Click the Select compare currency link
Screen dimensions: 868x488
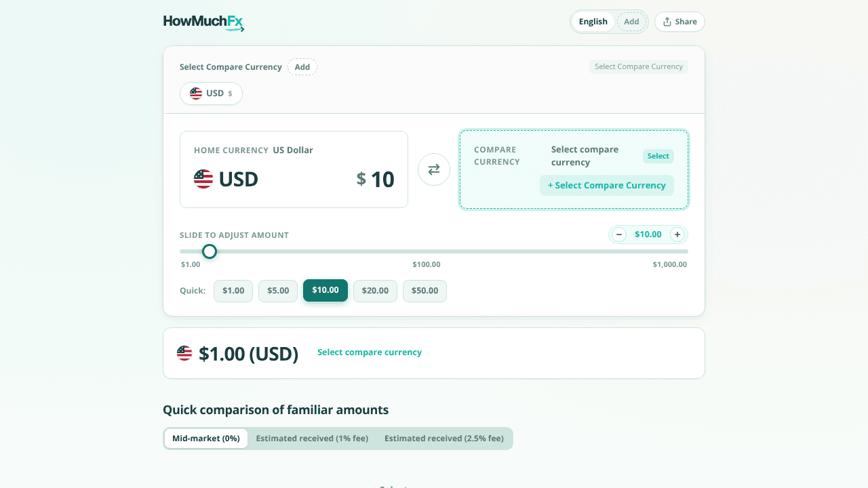tap(370, 352)
